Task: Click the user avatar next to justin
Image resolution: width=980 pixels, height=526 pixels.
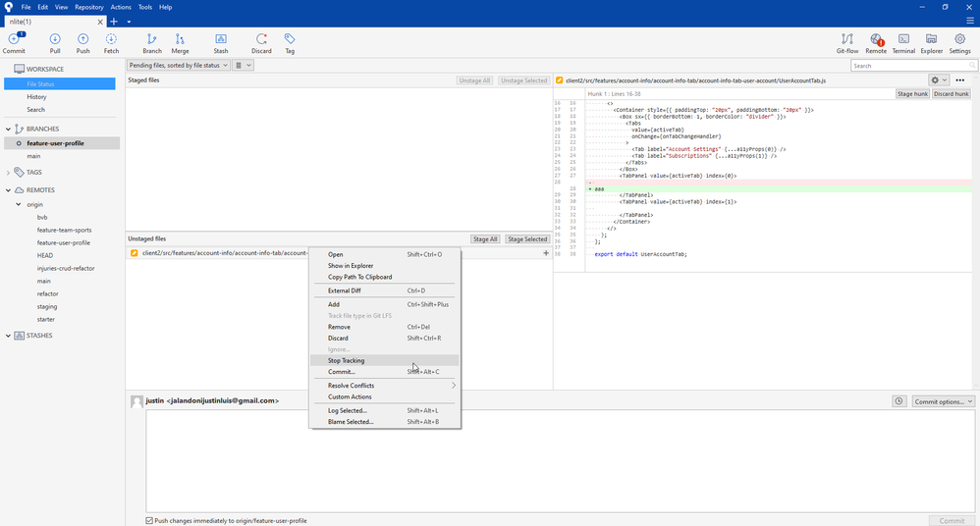Action: coord(136,401)
